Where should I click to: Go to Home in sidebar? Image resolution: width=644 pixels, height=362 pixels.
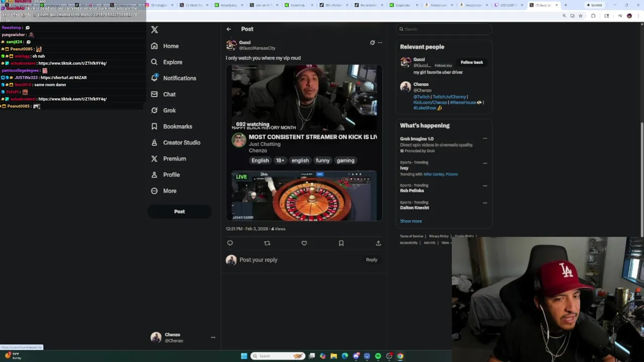point(165,46)
